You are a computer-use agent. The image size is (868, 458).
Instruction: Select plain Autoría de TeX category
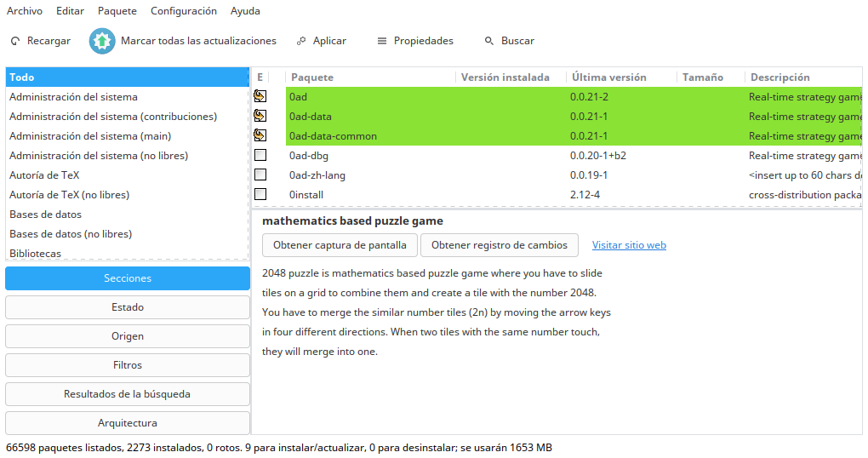(128, 175)
